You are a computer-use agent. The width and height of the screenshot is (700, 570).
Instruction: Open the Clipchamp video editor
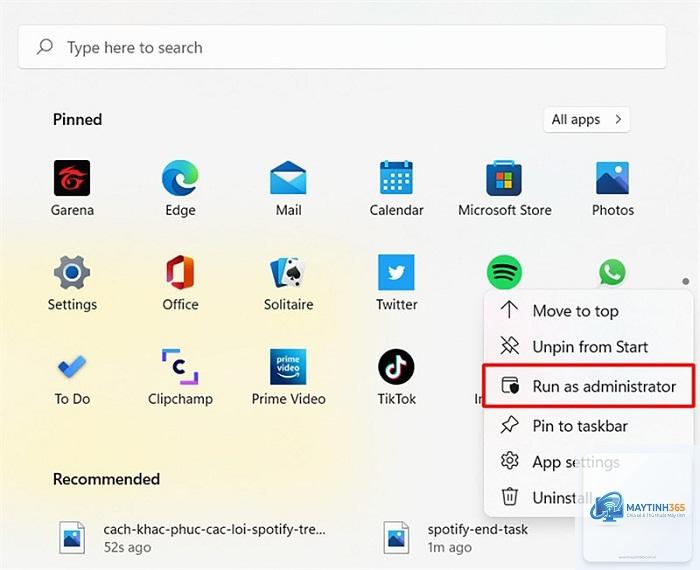tap(180, 377)
